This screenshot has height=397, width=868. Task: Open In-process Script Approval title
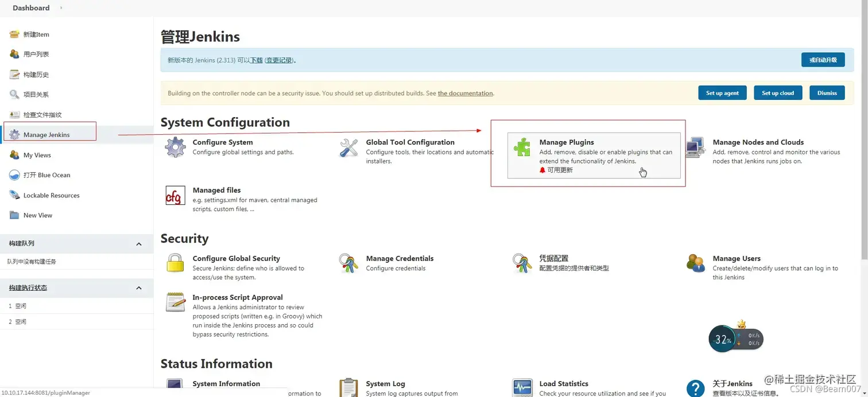point(238,297)
